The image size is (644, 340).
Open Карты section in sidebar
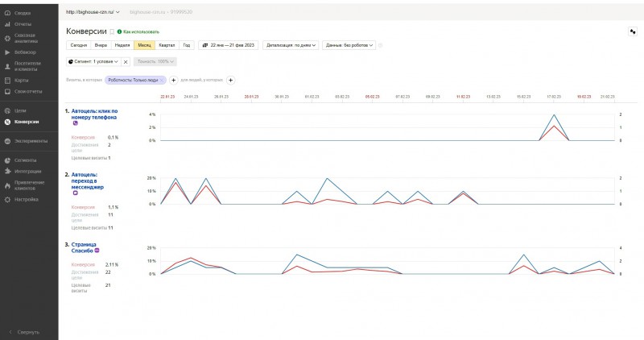tap(22, 81)
